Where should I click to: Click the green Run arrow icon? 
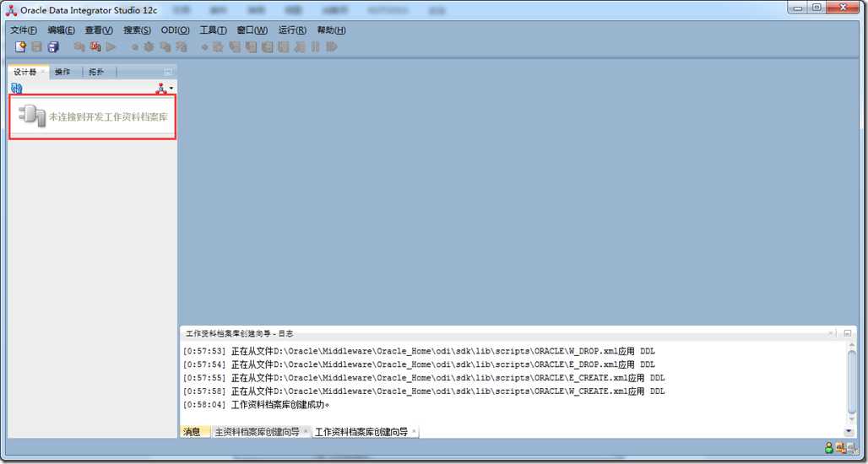(111, 47)
